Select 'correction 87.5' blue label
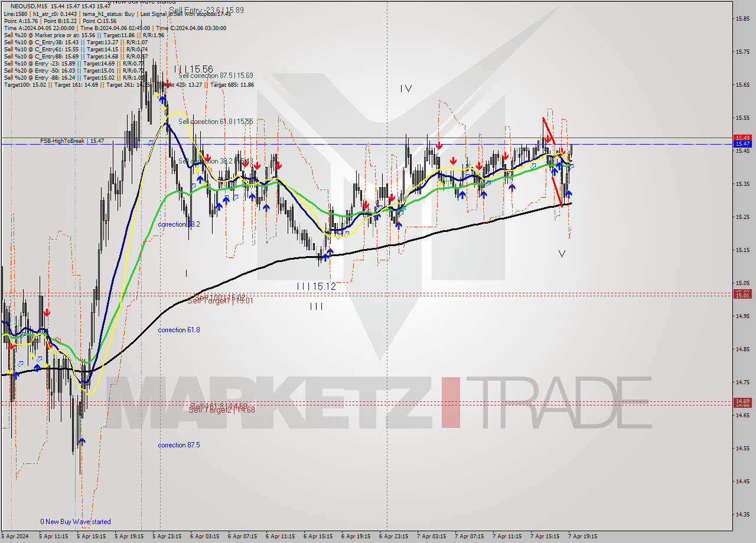Image resolution: width=756 pixels, height=543 pixels. 179,445
